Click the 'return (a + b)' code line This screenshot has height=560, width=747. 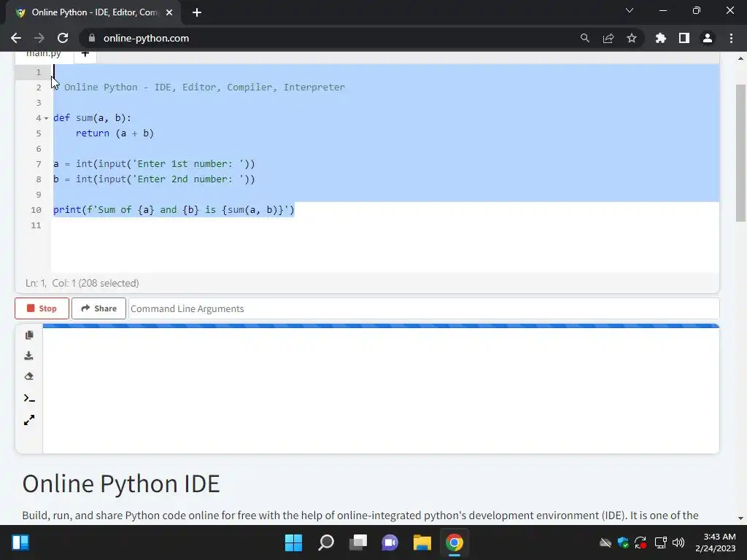(x=115, y=133)
